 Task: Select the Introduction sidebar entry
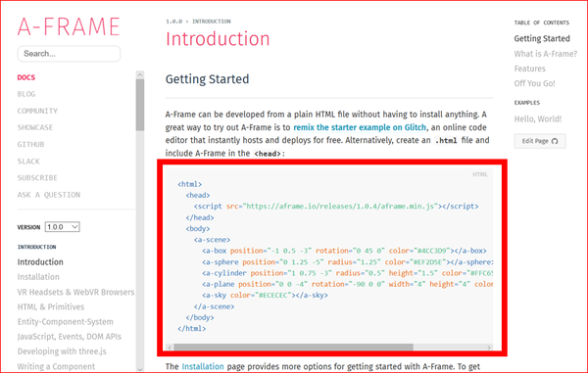[x=40, y=261]
